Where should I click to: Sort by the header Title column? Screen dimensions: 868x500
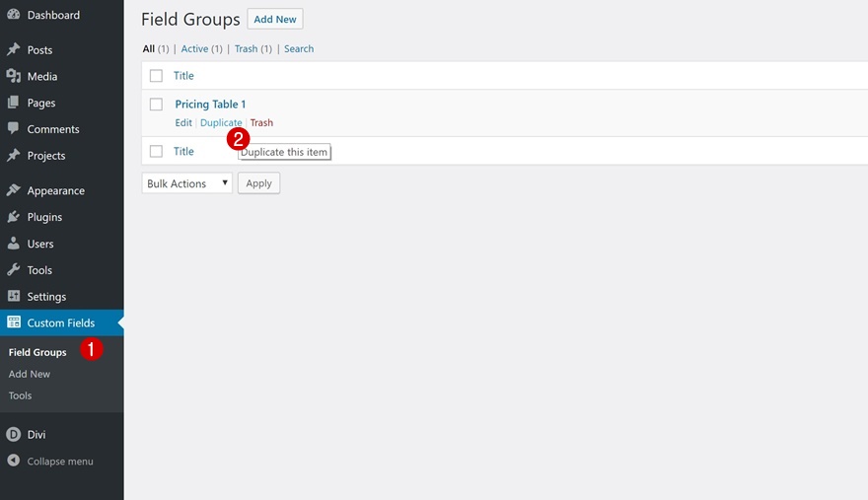tap(183, 75)
